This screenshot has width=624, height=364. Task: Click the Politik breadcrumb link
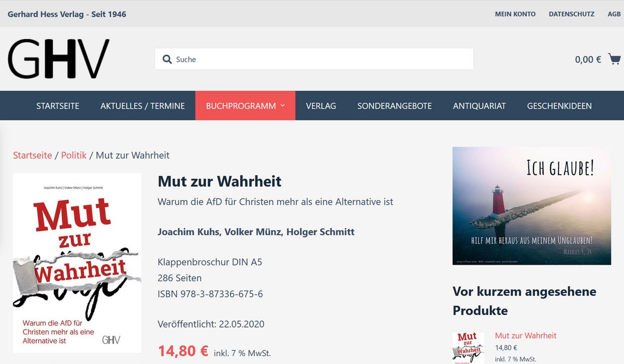pyautogui.click(x=74, y=155)
